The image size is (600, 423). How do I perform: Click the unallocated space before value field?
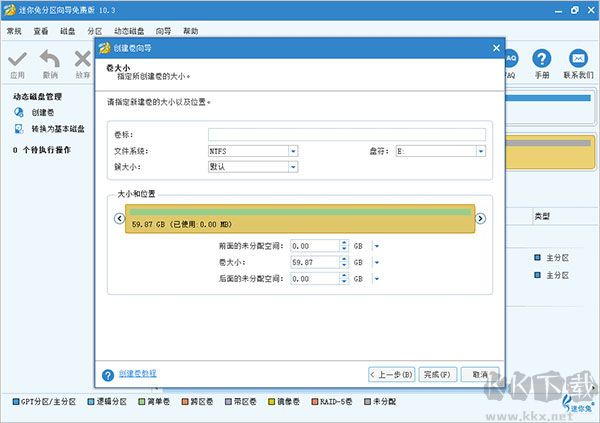click(315, 246)
